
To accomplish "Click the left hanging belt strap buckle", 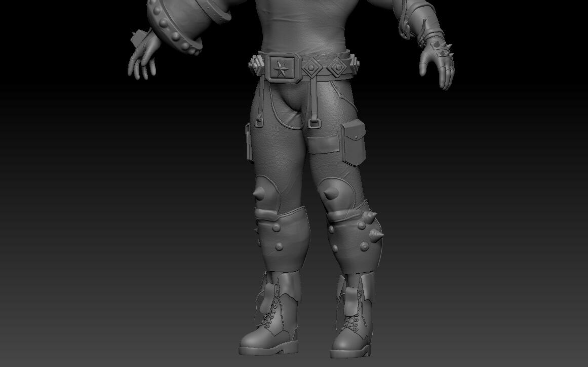I will [x=259, y=123].
